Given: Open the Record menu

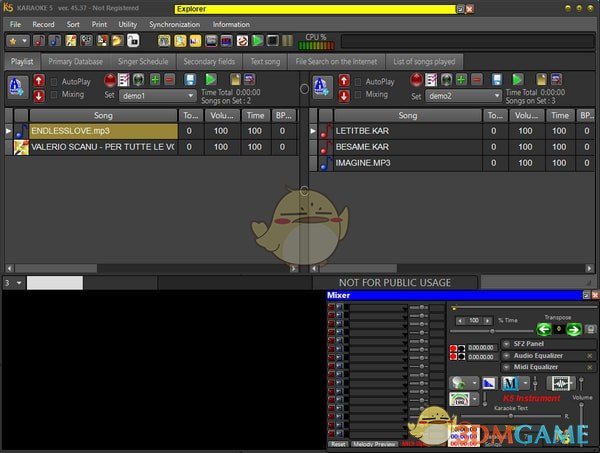Looking at the screenshot, I should 43,24.
